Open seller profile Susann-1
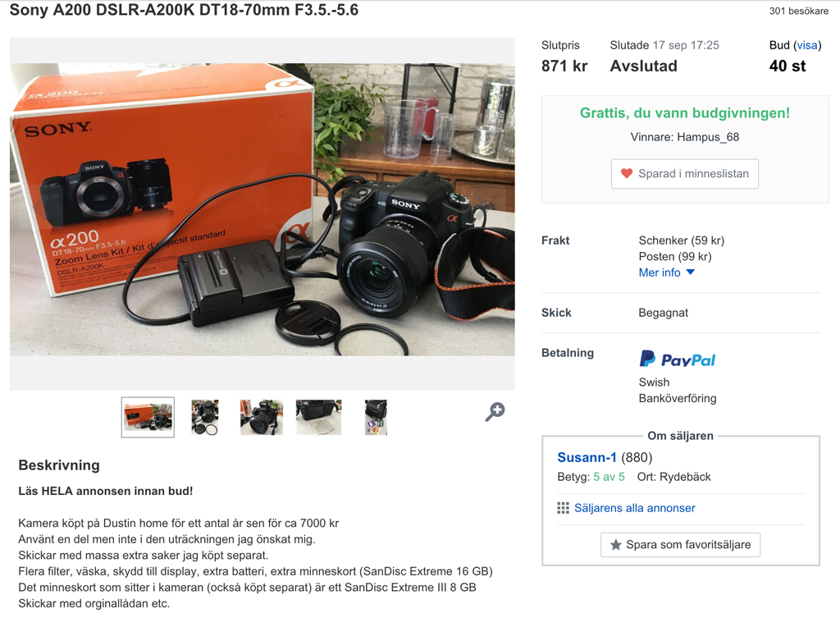This screenshot has height=618, width=840. point(587,457)
